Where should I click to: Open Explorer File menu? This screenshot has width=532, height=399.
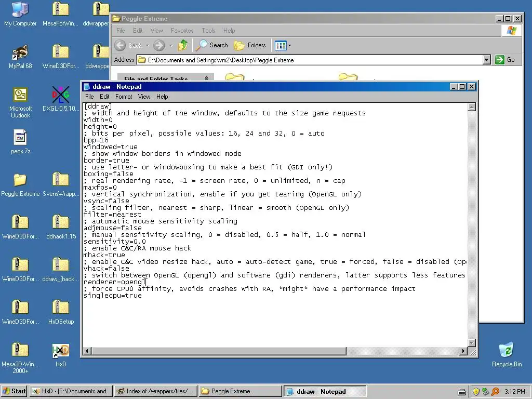[x=121, y=31]
